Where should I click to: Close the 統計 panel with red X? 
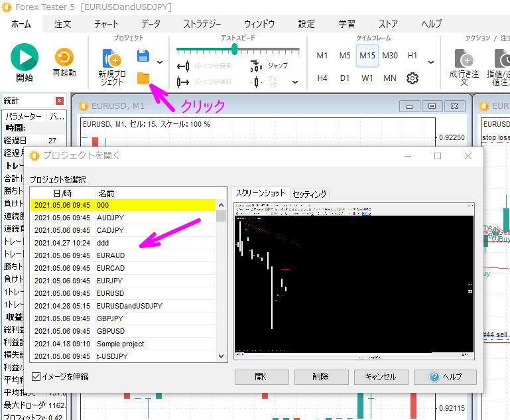(x=59, y=101)
